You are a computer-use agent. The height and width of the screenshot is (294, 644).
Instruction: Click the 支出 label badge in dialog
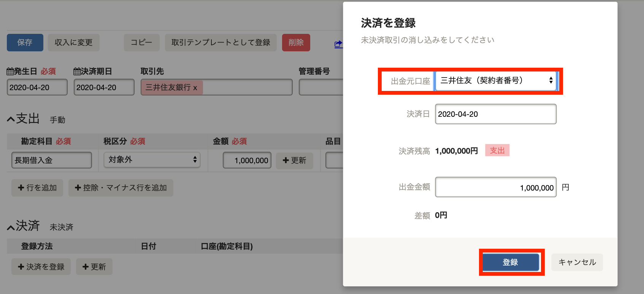click(497, 151)
